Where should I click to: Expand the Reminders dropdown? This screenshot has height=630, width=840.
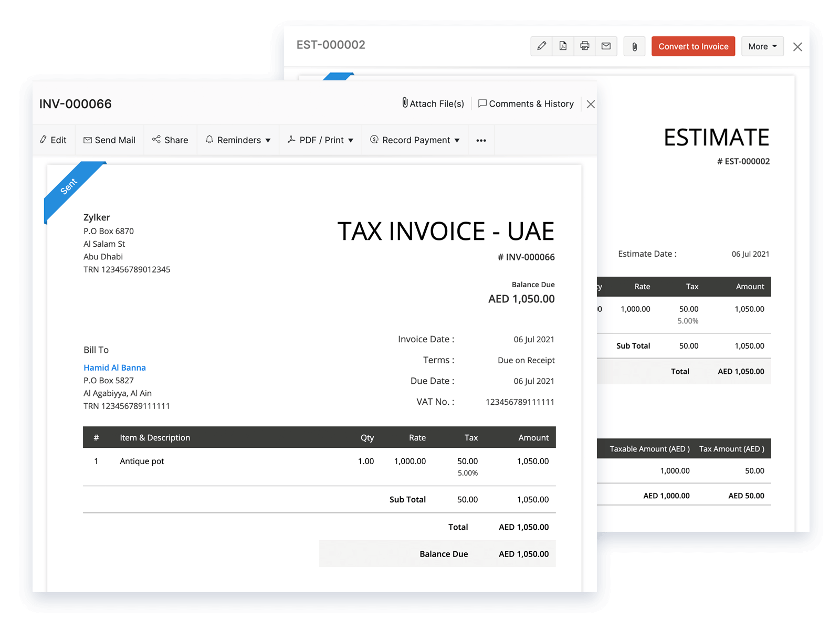tap(238, 140)
